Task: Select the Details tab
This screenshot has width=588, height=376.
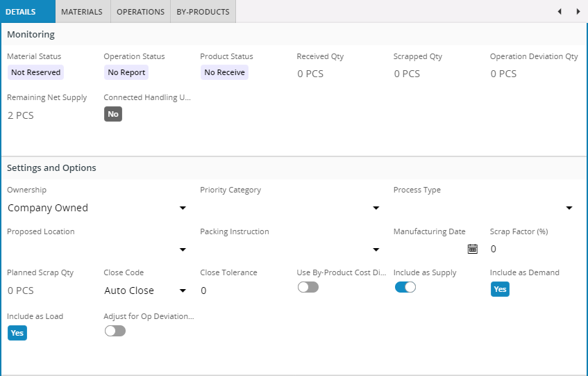Action: tap(21, 12)
